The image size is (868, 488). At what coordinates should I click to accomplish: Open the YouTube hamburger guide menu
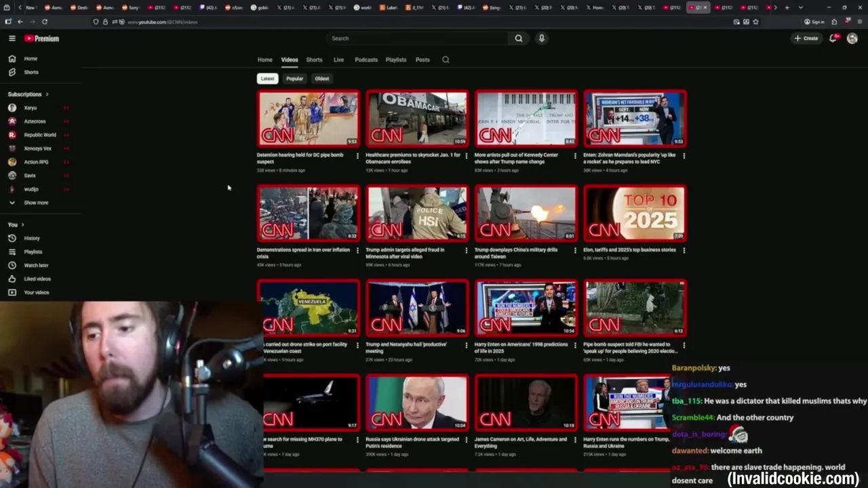coord(12,39)
